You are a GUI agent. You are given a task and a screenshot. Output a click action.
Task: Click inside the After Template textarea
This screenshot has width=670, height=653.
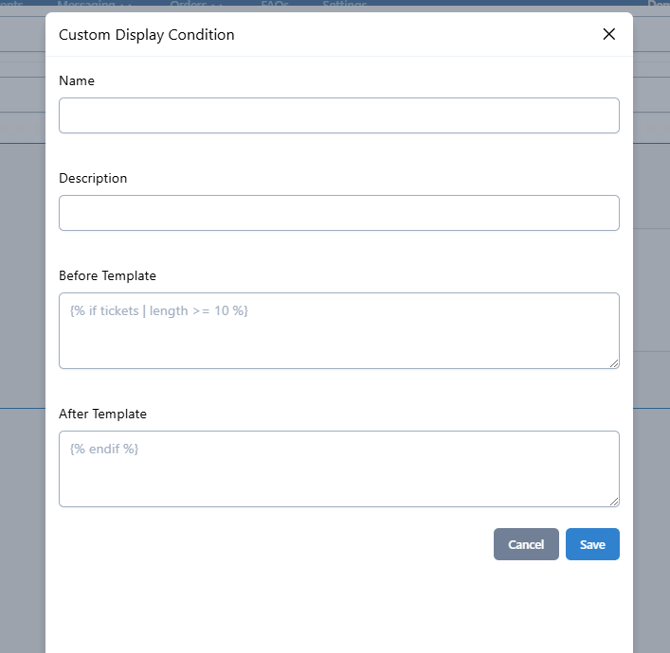339,468
